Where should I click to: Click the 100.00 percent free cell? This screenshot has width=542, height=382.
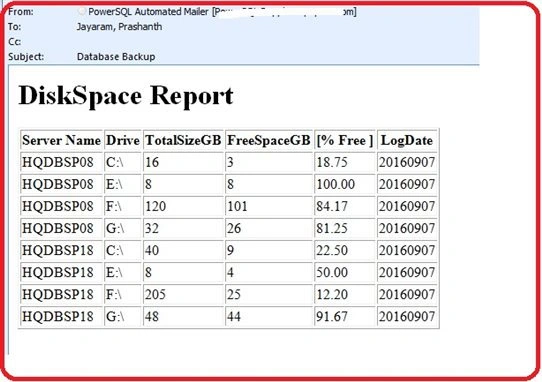(x=345, y=184)
